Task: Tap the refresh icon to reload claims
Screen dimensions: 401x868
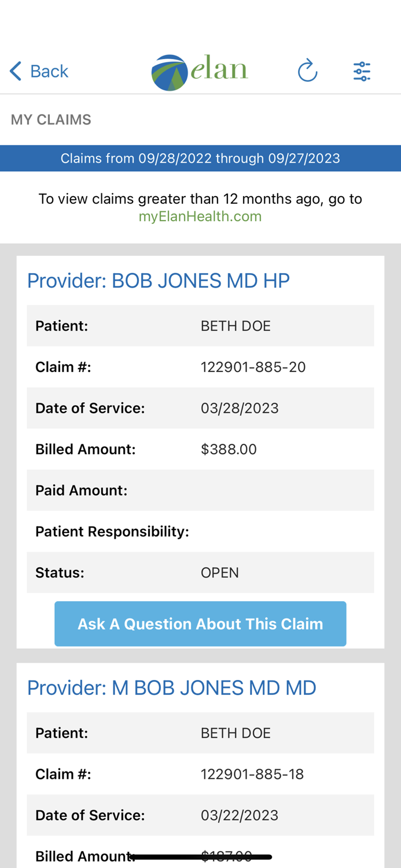Action: 307,69
